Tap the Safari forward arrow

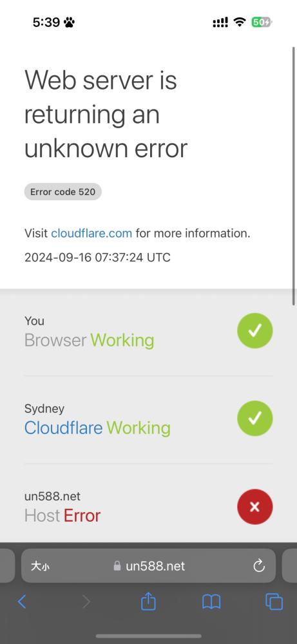tap(86, 601)
